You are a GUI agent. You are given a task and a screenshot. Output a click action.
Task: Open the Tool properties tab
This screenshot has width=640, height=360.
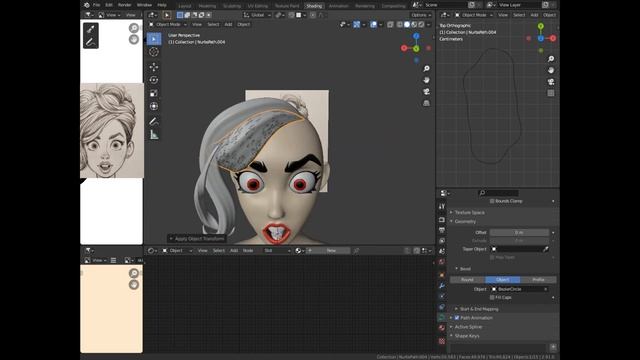point(442,207)
